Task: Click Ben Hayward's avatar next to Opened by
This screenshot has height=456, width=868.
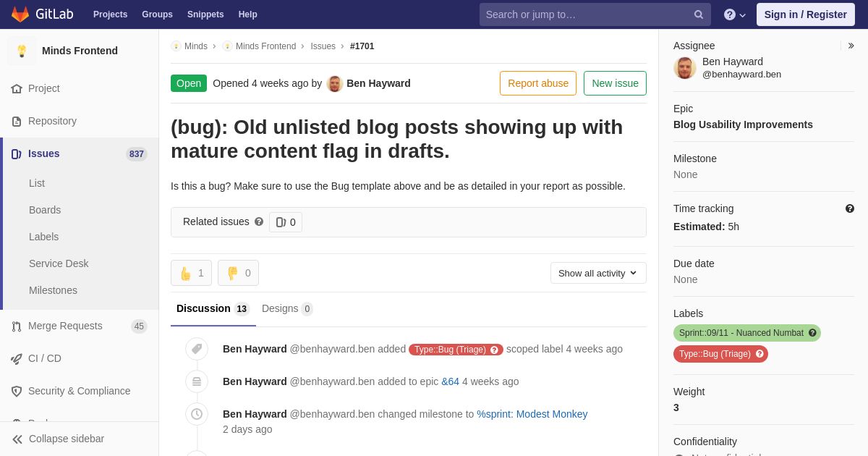Action: point(335,83)
